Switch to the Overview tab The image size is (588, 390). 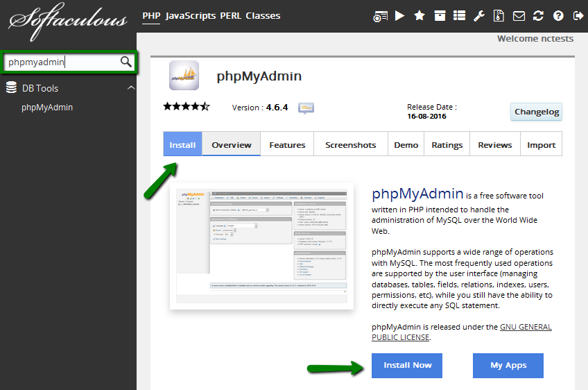[232, 144]
